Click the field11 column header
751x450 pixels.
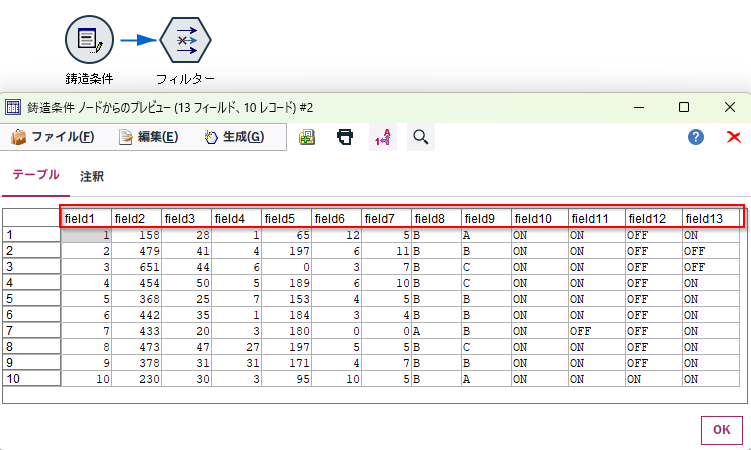(x=597, y=219)
